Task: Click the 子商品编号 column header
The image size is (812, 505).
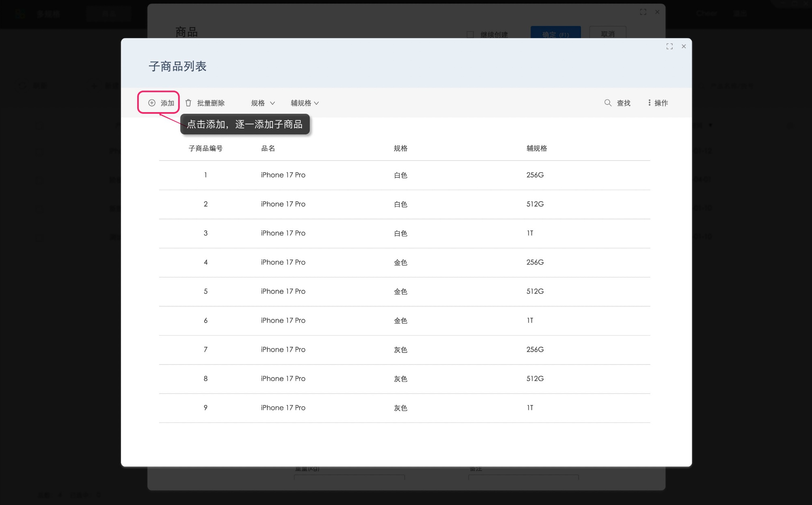Action: (205, 148)
